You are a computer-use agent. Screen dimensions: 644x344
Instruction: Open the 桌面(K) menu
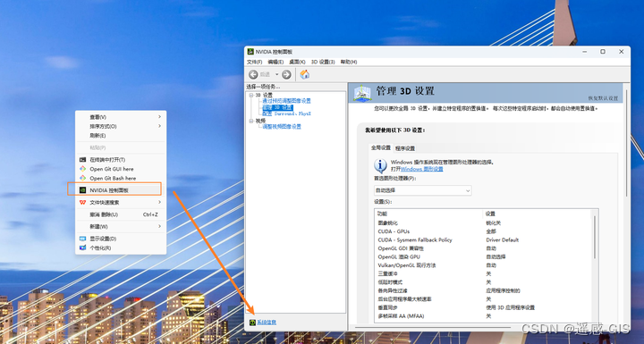coord(297,62)
